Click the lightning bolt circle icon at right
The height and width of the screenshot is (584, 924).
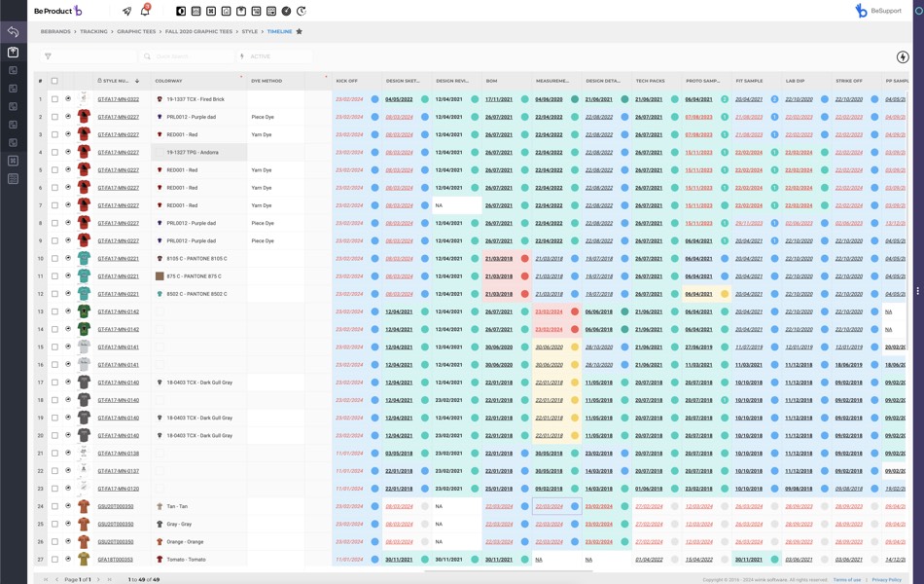click(x=903, y=56)
